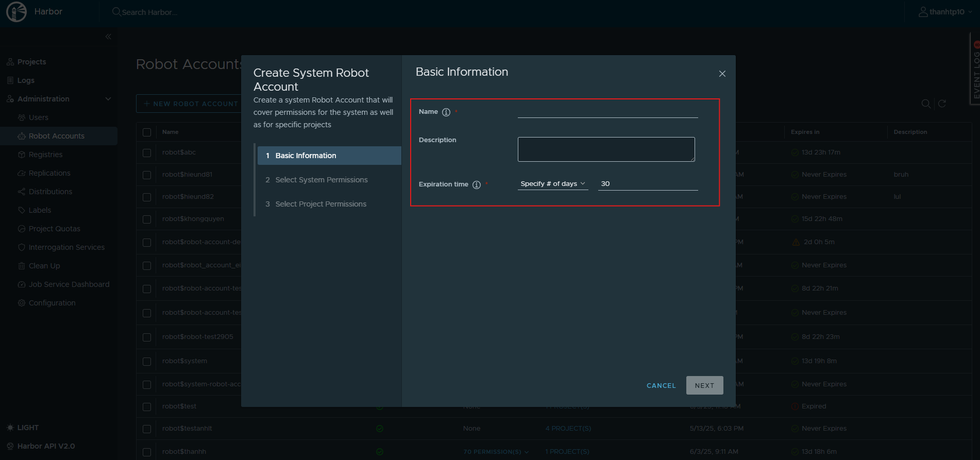
Task: Open Select Project Permissions step
Action: [320, 204]
